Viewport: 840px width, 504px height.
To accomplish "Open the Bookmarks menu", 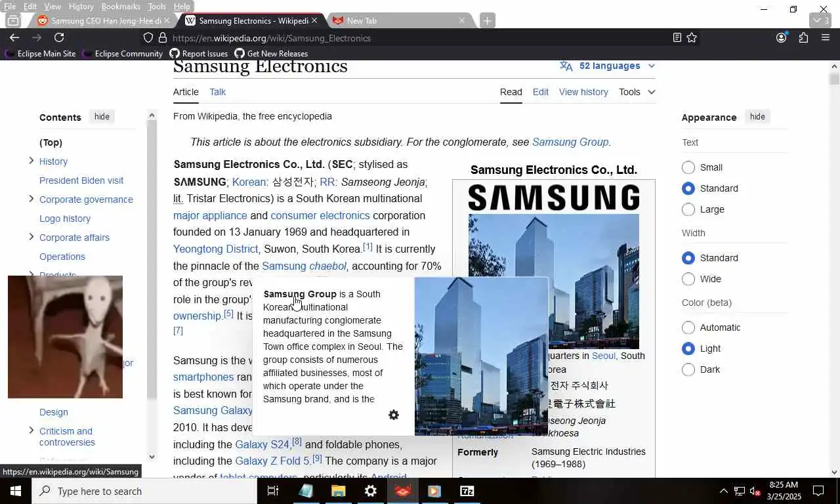I will pos(121,7).
